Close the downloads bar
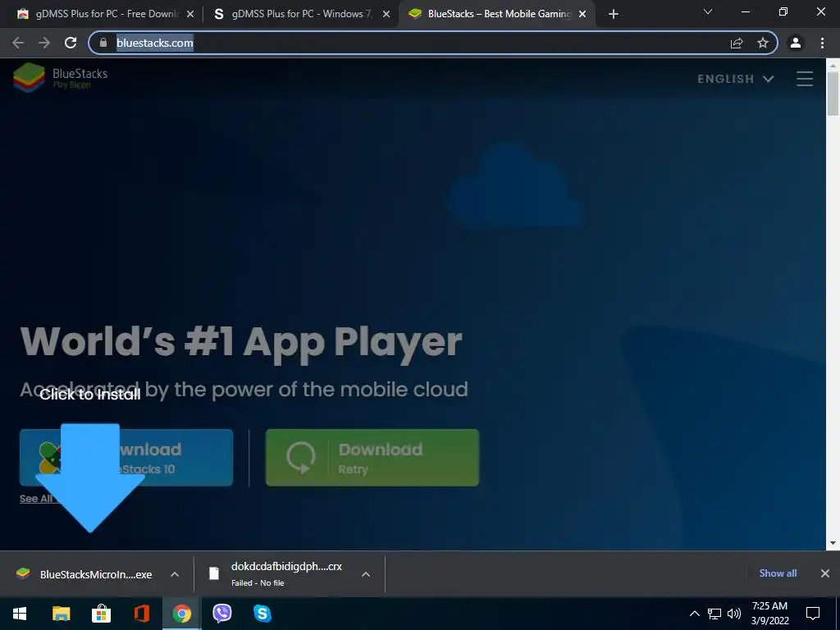The width and height of the screenshot is (840, 630). [x=825, y=573]
